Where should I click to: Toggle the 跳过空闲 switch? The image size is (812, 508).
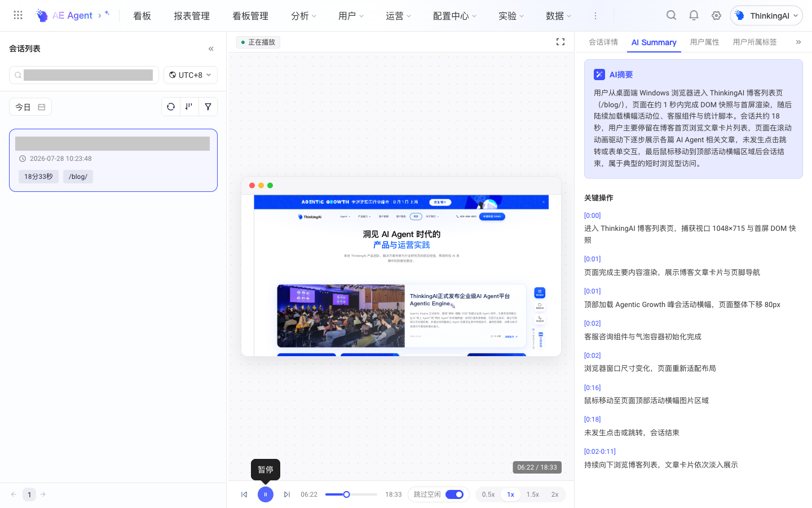click(x=454, y=494)
